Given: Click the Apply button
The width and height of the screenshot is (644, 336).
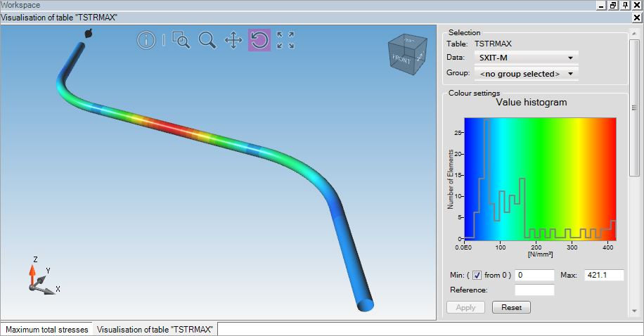Looking at the screenshot, I should (465, 308).
